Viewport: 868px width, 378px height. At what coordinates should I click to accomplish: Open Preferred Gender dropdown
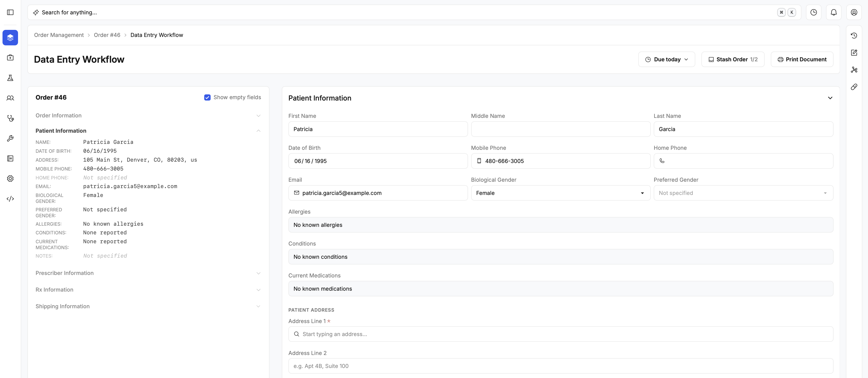pyautogui.click(x=743, y=193)
